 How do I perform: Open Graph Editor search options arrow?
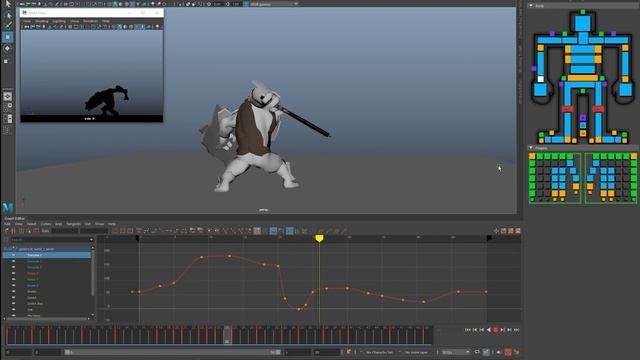click(x=91, y=240)
